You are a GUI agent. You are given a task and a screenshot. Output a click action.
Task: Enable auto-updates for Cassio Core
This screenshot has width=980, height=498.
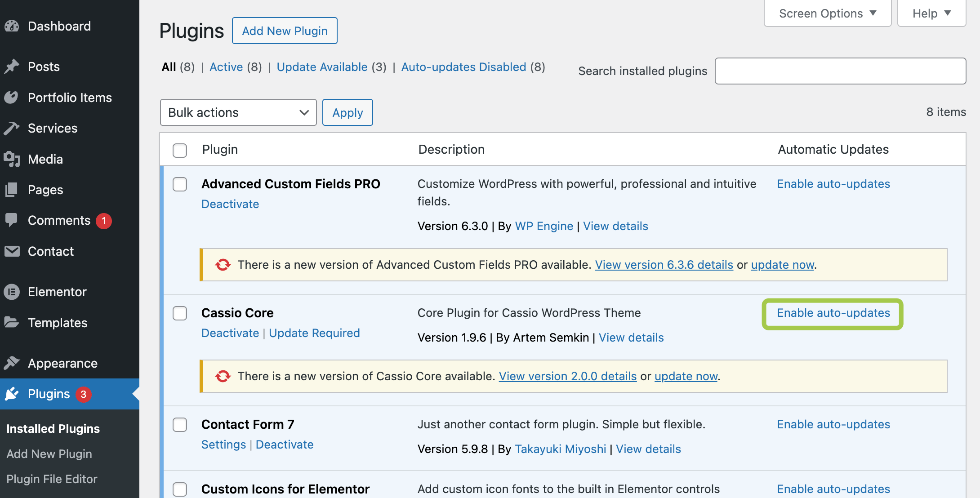[x=833, y=313]
